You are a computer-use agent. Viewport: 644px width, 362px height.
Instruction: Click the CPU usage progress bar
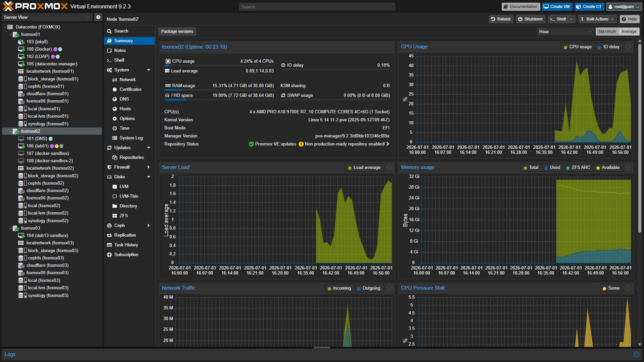(219, 65)
